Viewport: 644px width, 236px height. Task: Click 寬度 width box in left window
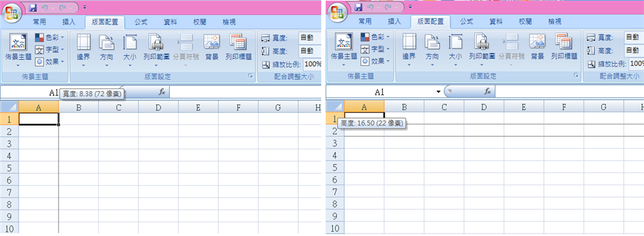pyautogui.click(x=310, y=38)
